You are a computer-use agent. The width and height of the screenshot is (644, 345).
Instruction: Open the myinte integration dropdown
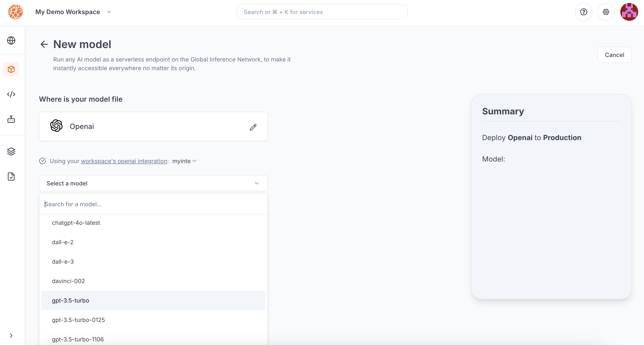tap(184, 161)
